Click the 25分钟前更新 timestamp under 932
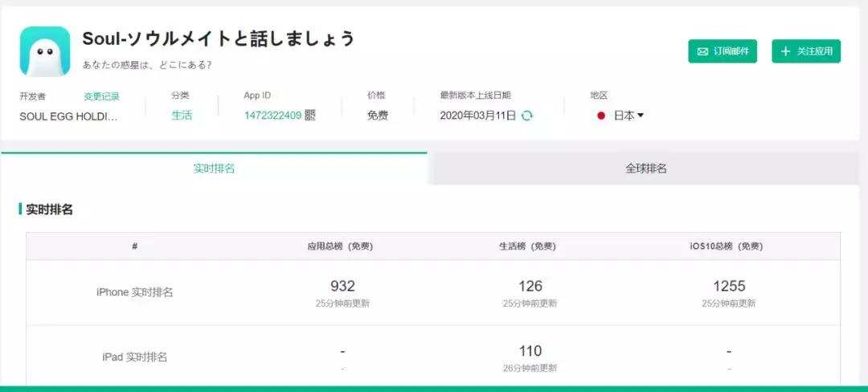 342,304
